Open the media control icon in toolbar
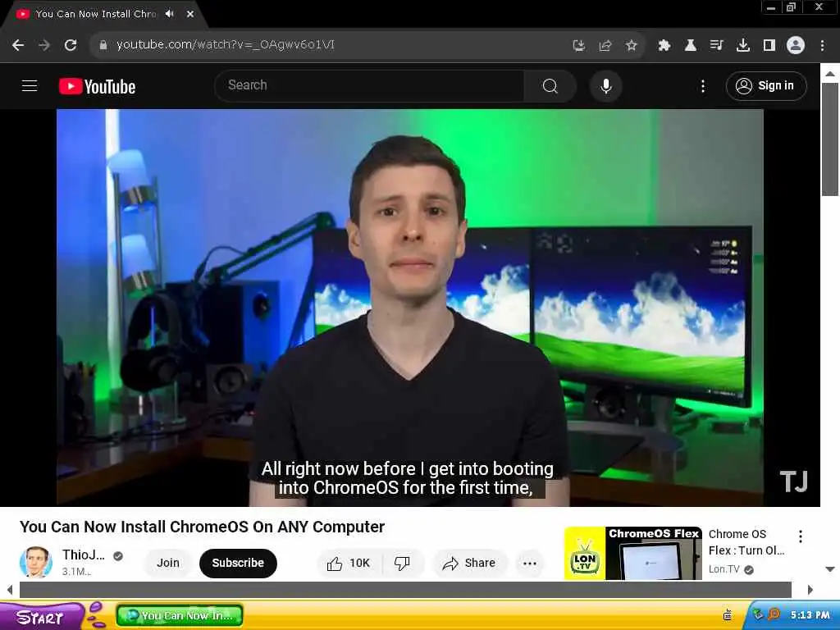Screen dimensions: 840x630 pyautogui.click(x=716, y=46)
